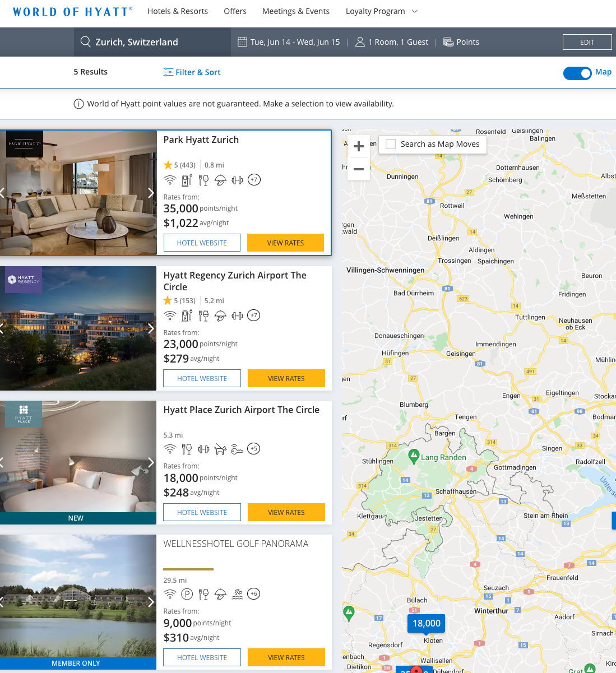616x673 pixels.
Task: Open Hyatt Place HOTEL WEBSITE
Action: [x=202, y=512]
